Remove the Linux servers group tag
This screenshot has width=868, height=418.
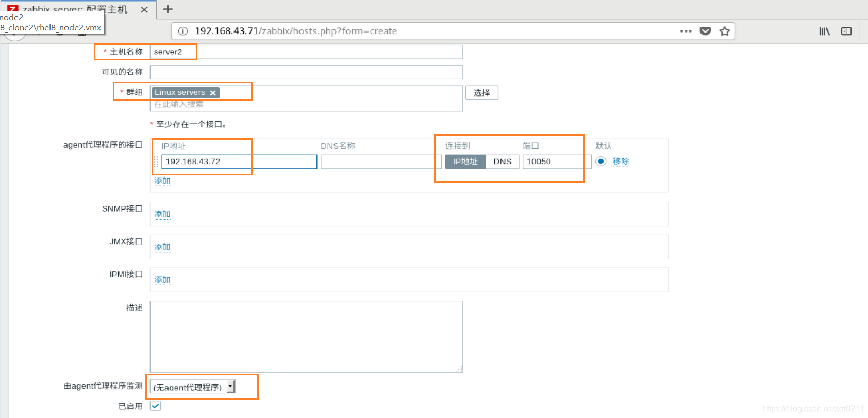click(213, 93)
